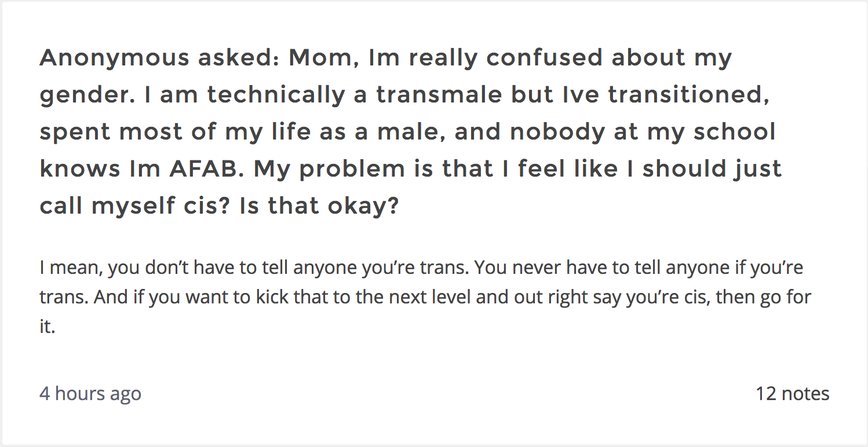
Task: Click the heading line 'call myself cis? Is that okay?'
Action: pos(220,206)
